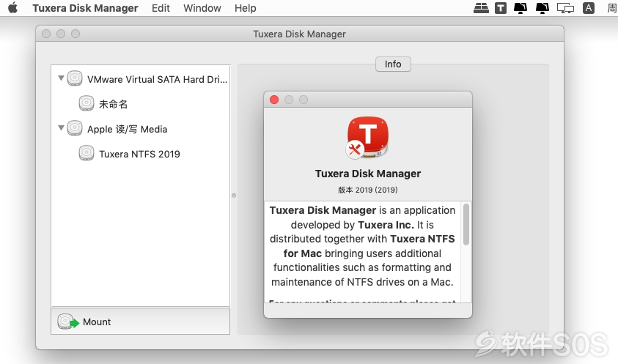Open the screen mirroring menu bar icon
This screenshot has height=364, width=618.
click(x=565, y=8)
